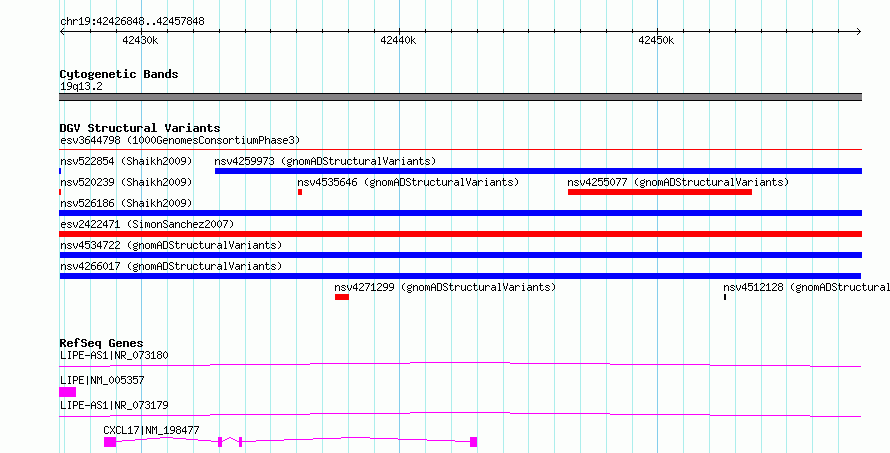Screen dimensions: 890x453
Task: Click the esv3644798 structural variant label
Action: pyautogui.click(x=179, y=140)
